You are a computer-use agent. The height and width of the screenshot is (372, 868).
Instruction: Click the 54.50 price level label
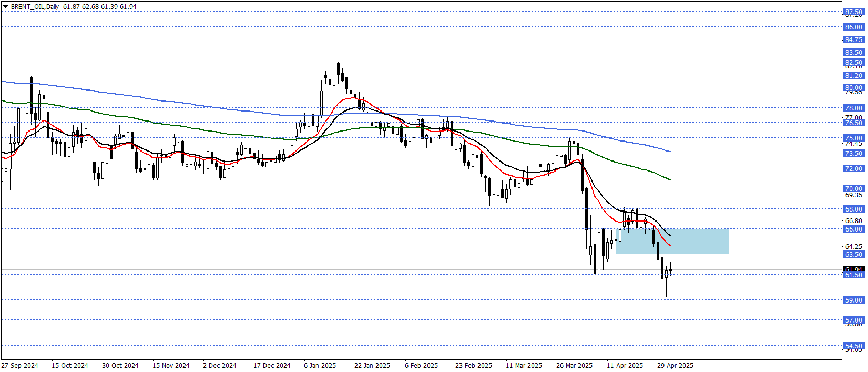(x=854, y=346)
